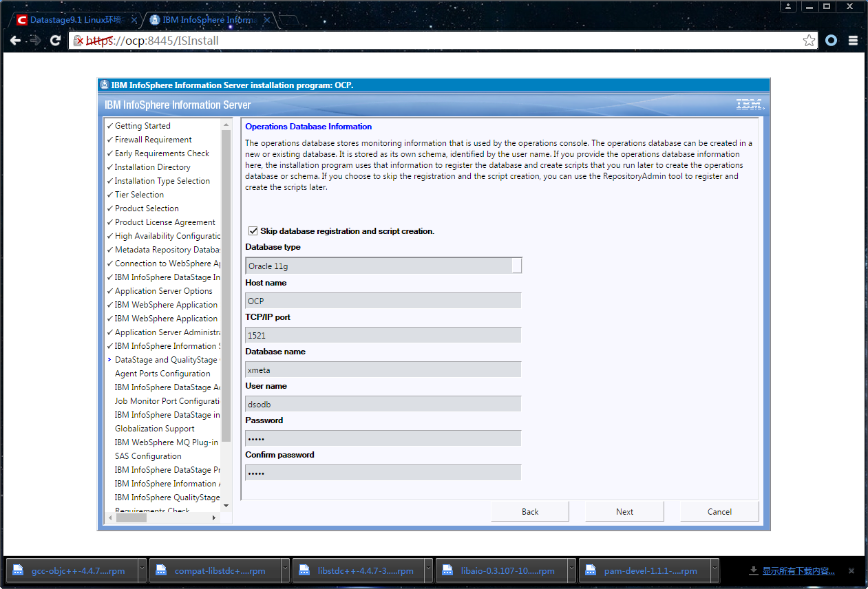The height and width of the screenshot is (589, 868).
Task: Select the IBM WebSphere MQ Plug-in step
Action: (x=166, y=442)
